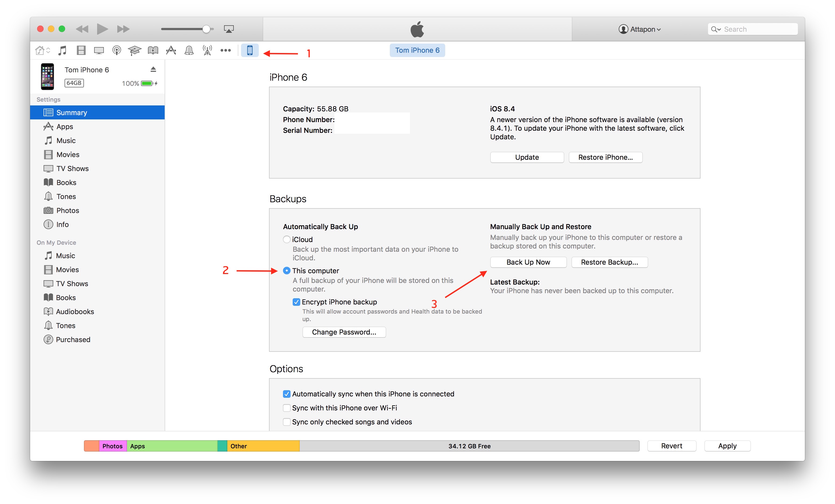Click Back Up Now button

point(528,262)
